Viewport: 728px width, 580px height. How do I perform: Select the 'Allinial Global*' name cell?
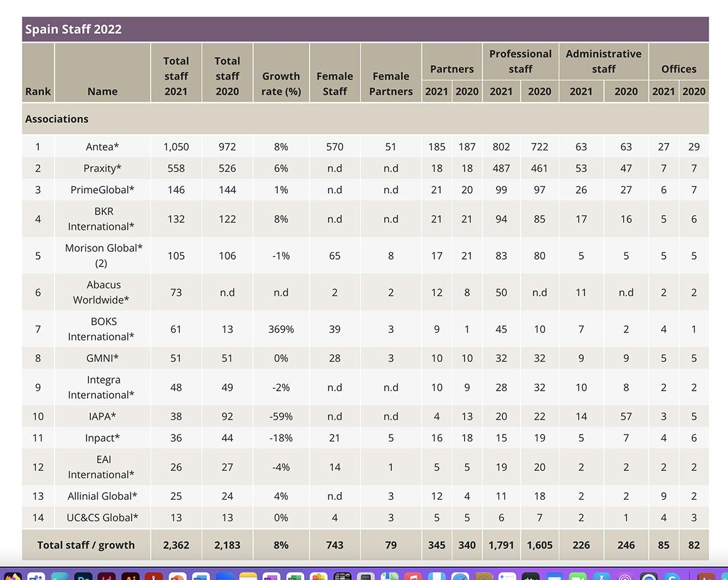(x=103, y=496)
